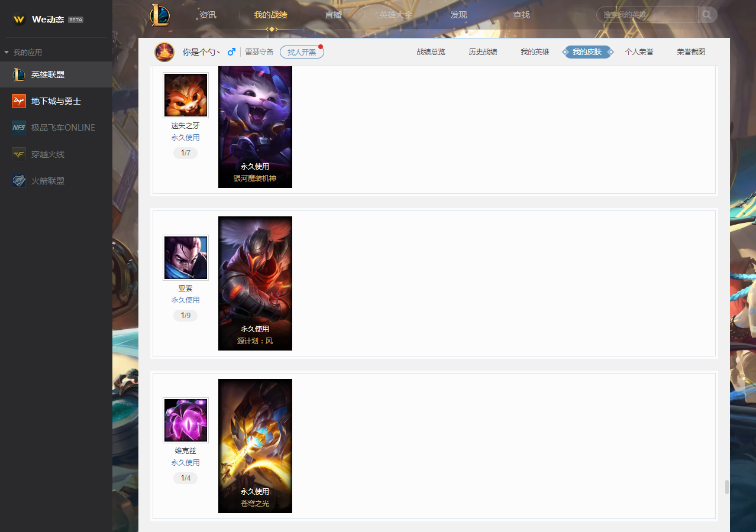
Task: Go to the 英雄大全 tab
Action: (x=396, y=15)
